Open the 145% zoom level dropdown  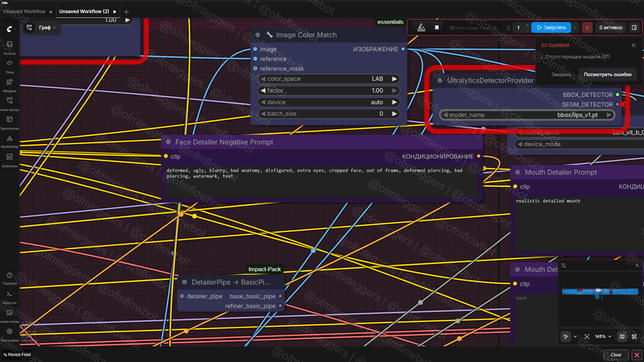coord(603,337)
